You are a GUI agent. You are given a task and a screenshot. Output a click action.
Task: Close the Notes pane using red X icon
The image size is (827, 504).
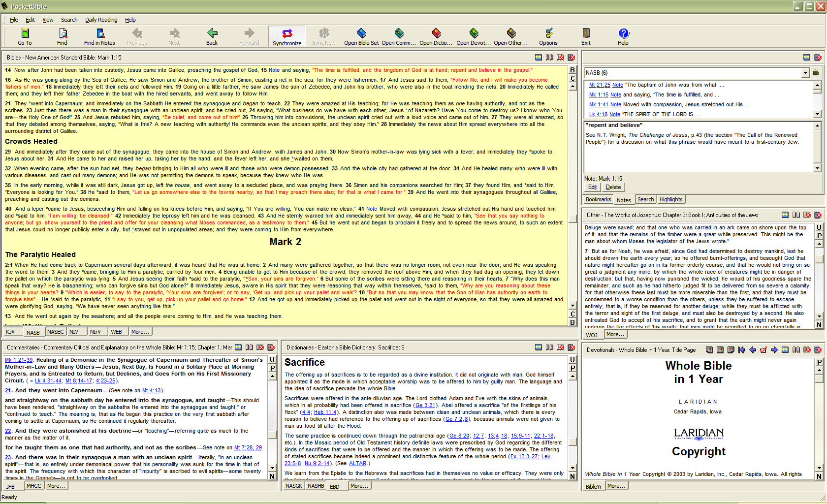tap(818, 58)
